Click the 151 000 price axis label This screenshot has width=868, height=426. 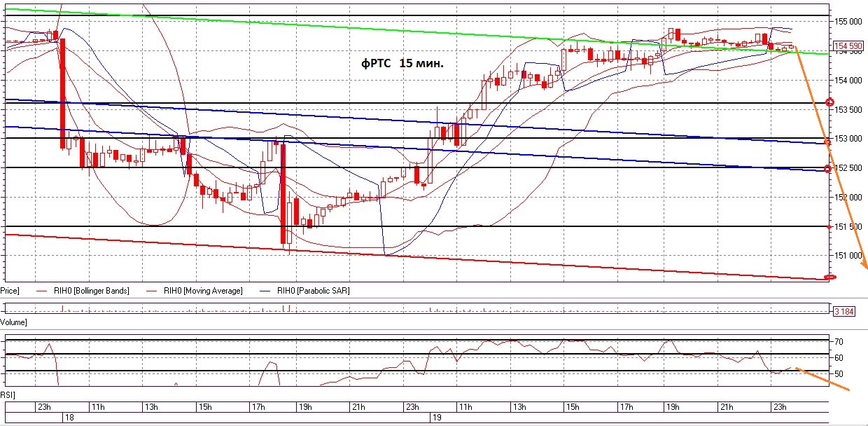coord(848,256)
